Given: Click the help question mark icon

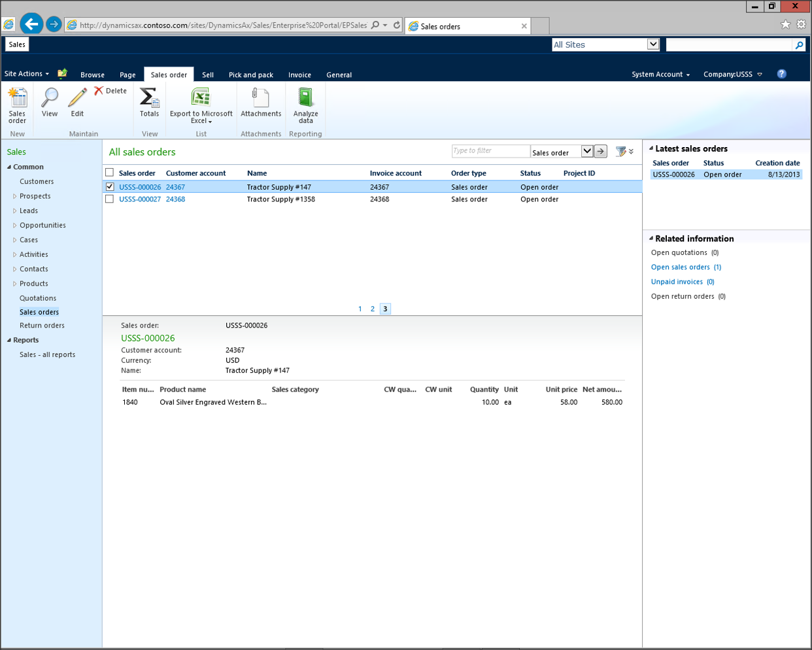Looking at the screenshot, I should pyautogui.click(x=781, y=74).
